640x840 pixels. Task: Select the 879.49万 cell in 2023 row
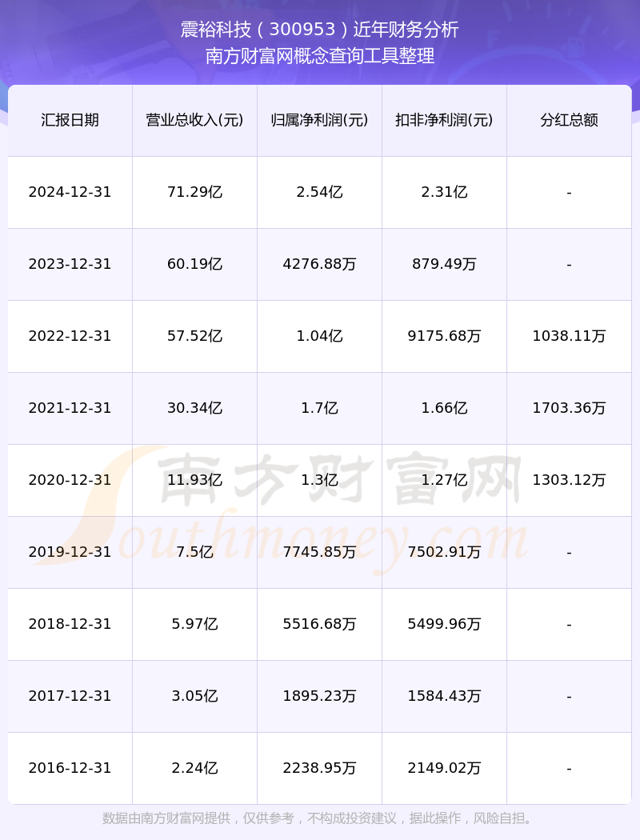pyautogui.click(x=445, y=264)
